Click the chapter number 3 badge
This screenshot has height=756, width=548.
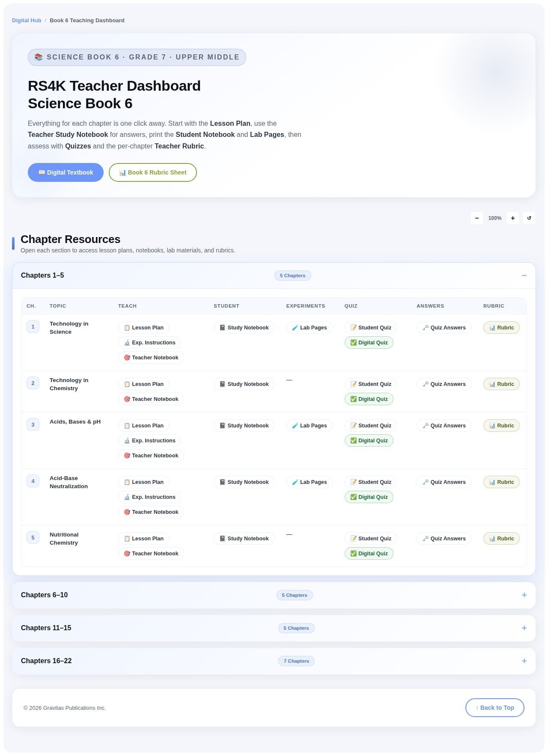tap(33, 425)
